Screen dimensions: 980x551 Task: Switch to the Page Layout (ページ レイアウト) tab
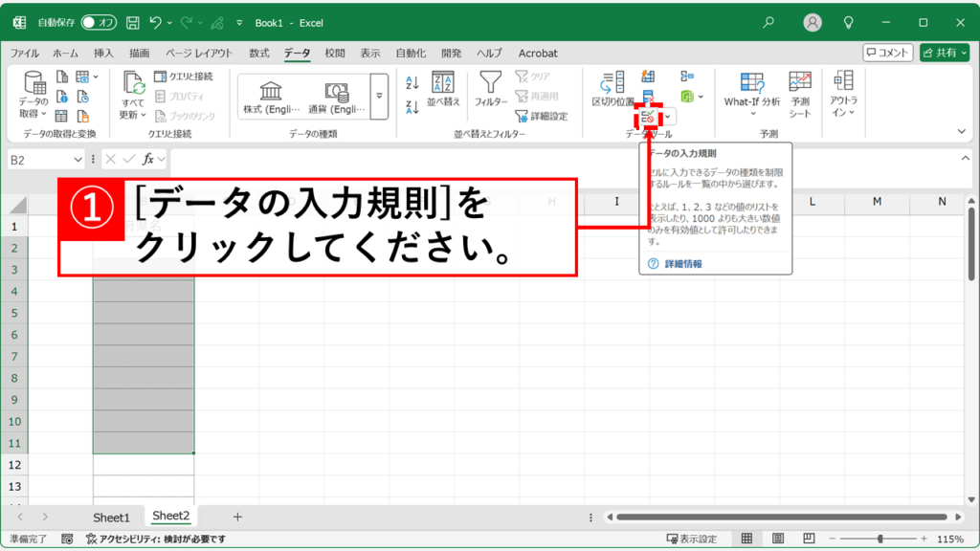(199, 54)
